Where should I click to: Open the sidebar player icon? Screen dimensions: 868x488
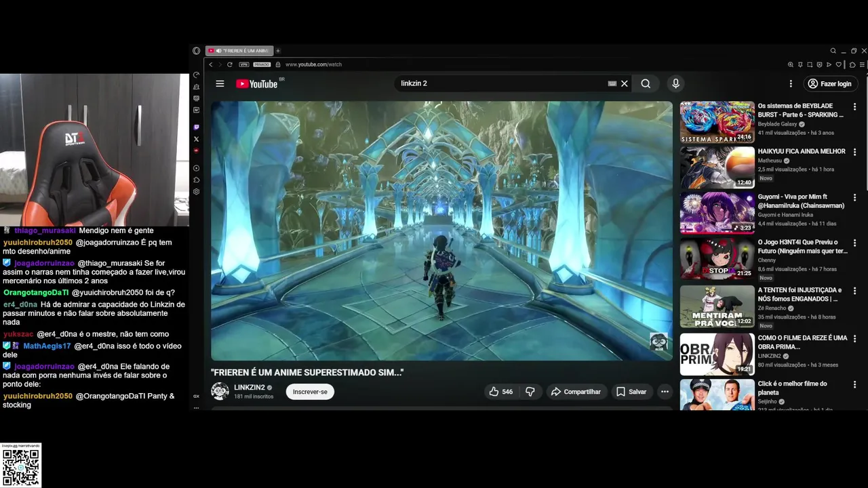point(196,168)
